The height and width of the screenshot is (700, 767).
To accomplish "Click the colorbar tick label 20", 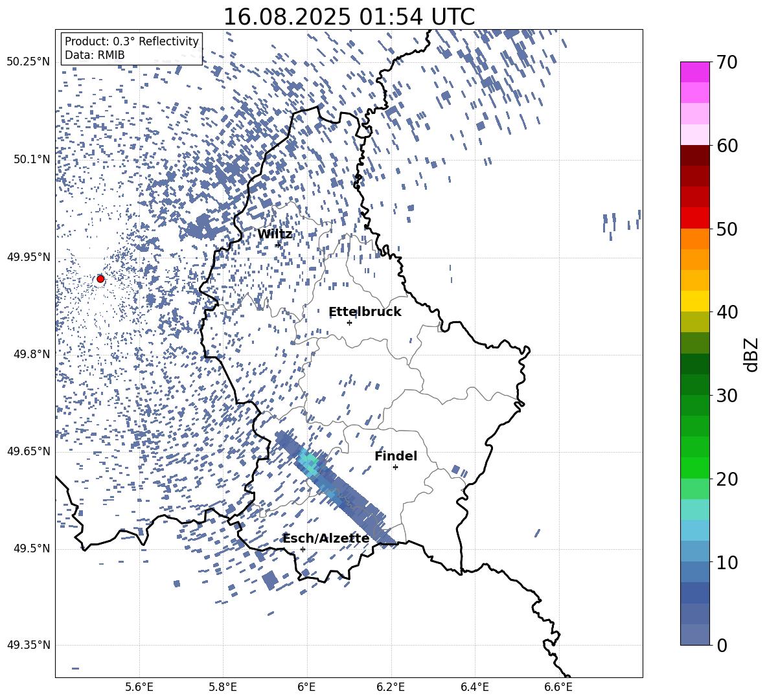I will pos(727,479).
